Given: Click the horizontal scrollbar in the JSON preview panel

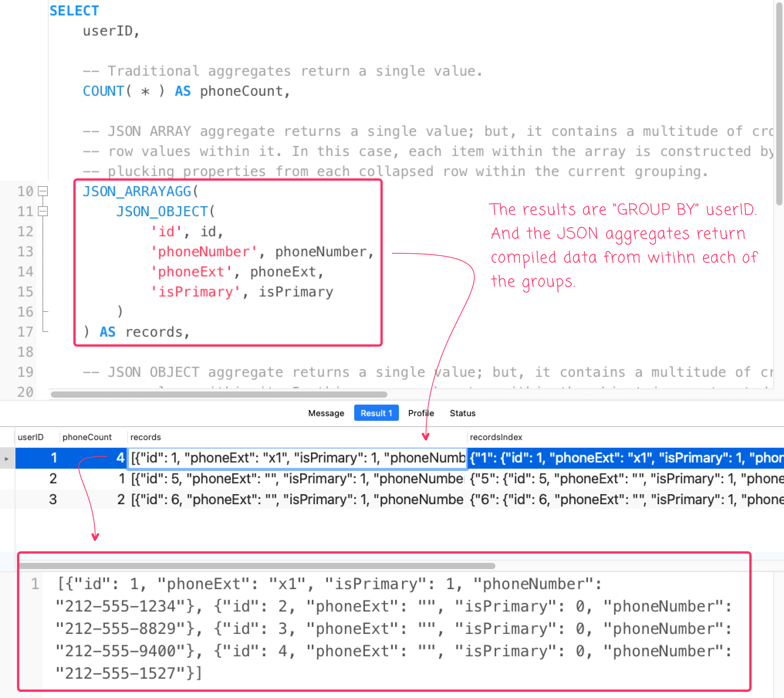Looking at the screenshot, I should (x=259, y=565).
